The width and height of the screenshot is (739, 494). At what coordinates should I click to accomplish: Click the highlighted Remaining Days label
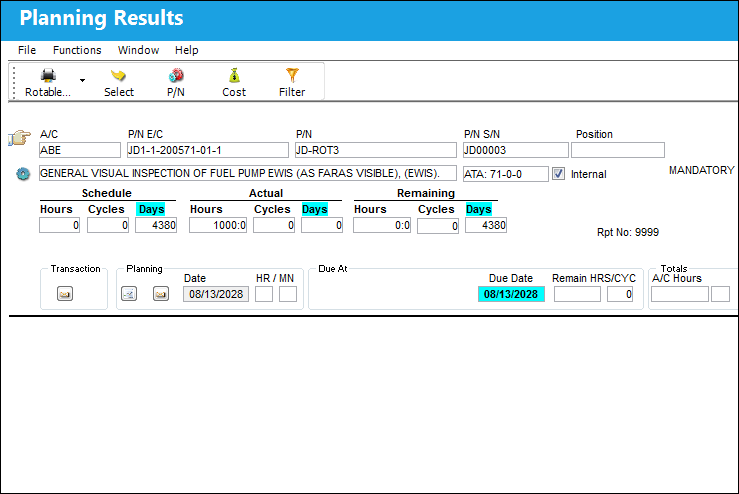pyautogui.click(x=478, y=209)
